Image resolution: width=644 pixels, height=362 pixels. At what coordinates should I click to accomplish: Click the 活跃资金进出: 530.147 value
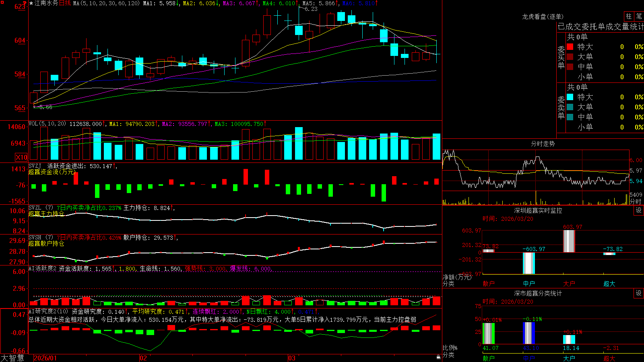(82, 166)
